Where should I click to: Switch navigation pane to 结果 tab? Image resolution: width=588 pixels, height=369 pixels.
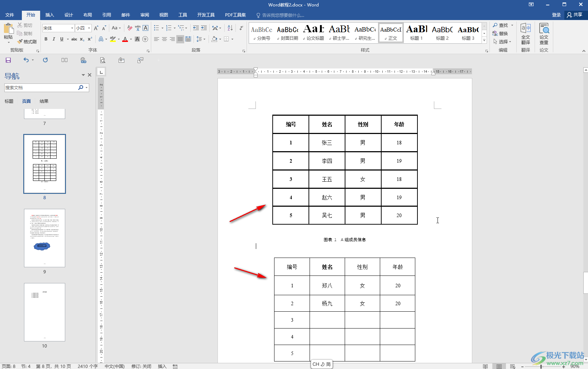coord(44,101)
